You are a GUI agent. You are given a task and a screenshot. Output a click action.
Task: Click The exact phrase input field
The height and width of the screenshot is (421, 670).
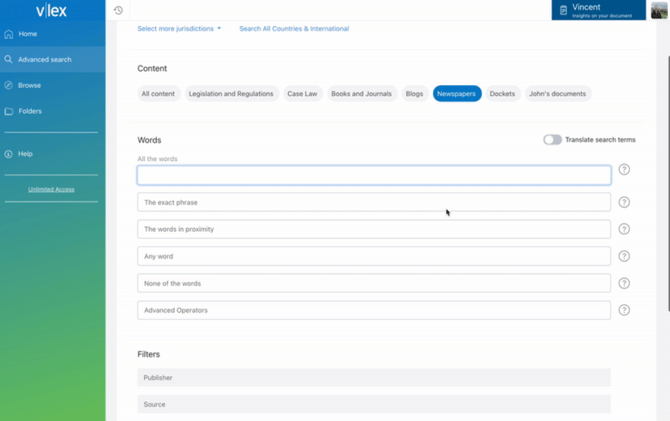[374, 202]
